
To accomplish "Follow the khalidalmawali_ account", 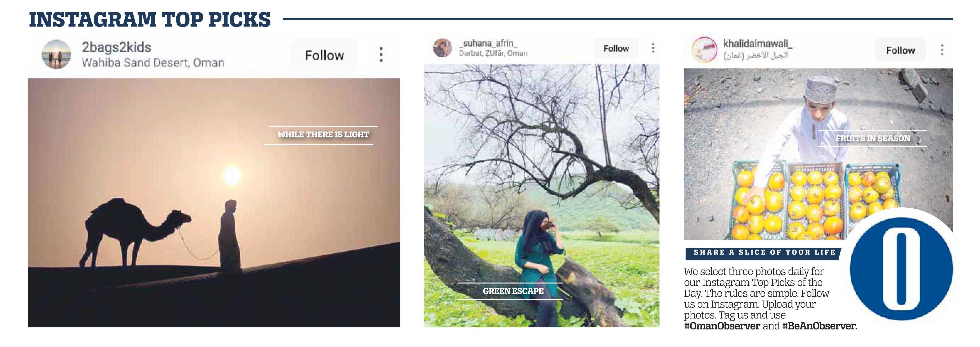I will tap(900, 50).
